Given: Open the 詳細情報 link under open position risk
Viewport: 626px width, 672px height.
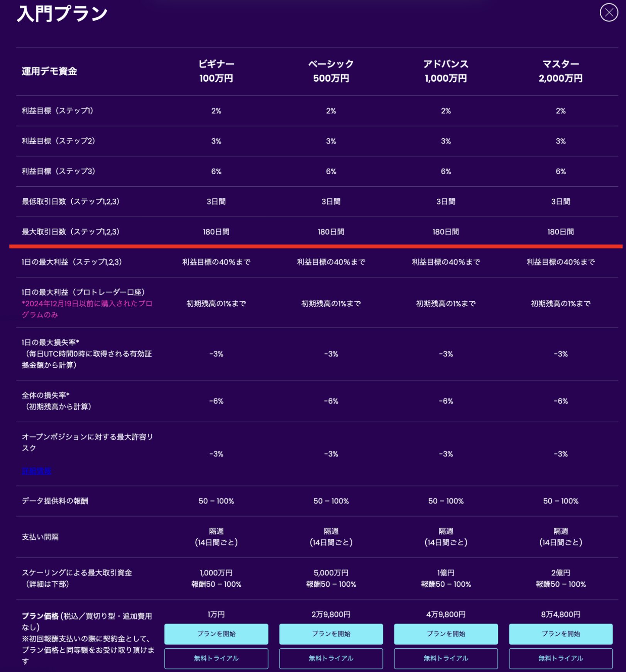Looking at the screenshot, I should click(37, 471).
